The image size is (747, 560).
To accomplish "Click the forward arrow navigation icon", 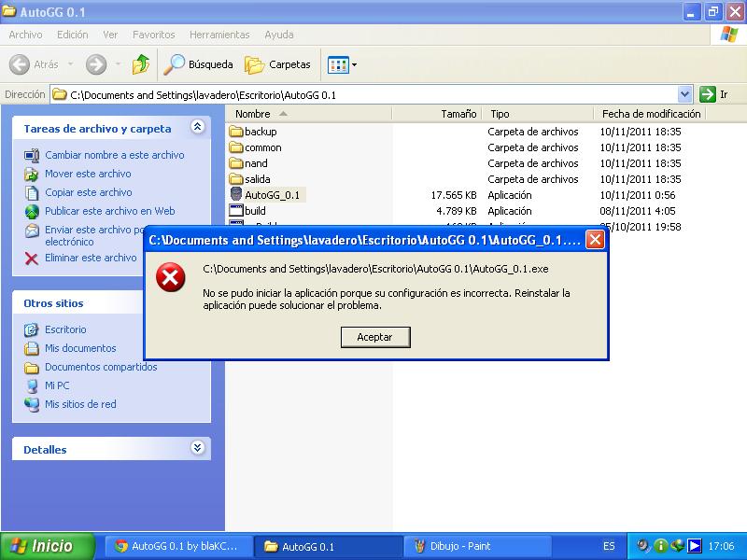I will pyautogui.click(x=96, y=64).
